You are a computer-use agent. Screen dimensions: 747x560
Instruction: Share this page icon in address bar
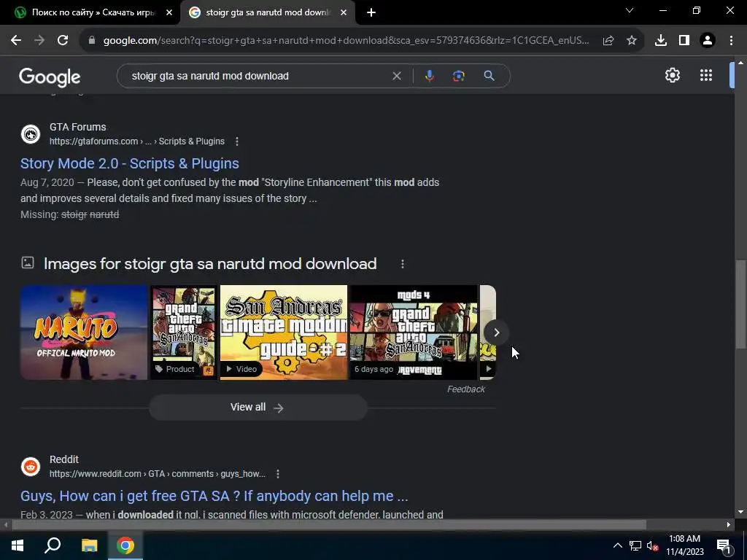coord(608,41)
